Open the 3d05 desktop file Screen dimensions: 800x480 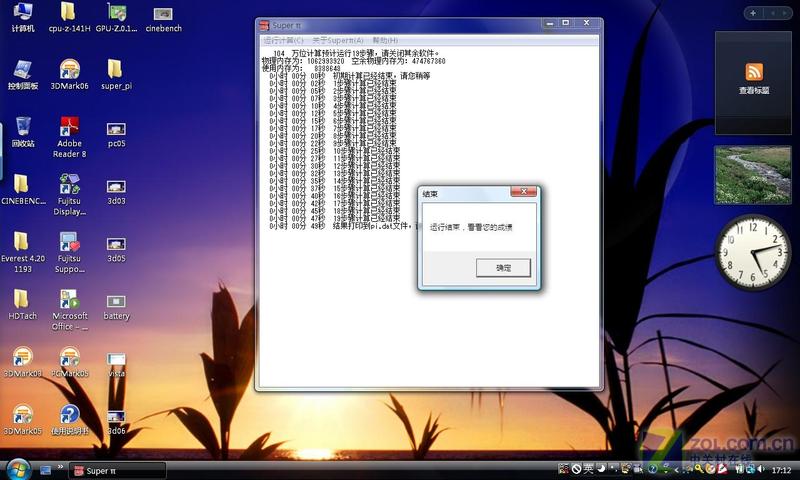pyautogui.click(x=116, y=249)
